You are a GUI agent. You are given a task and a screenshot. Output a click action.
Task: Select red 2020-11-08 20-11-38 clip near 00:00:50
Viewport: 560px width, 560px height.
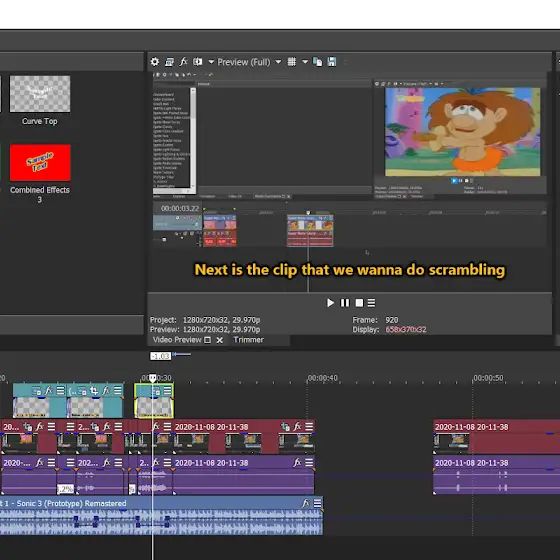(x=496, y=436)
